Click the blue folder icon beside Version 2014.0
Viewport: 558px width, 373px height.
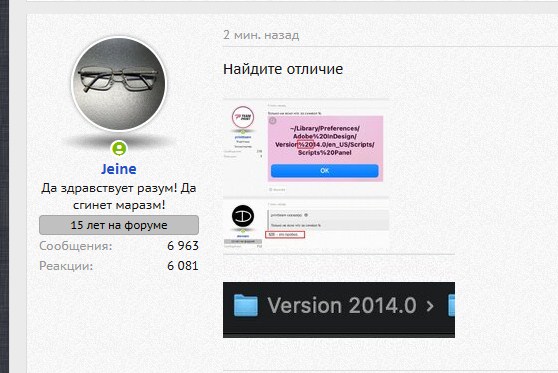pyautogui.click(x=246, y=305)
